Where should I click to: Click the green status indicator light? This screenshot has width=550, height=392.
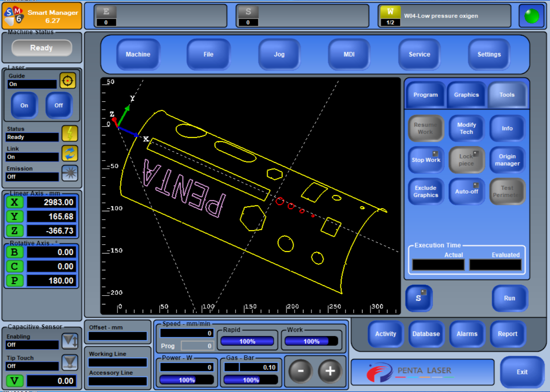click(x=532, y=16)
